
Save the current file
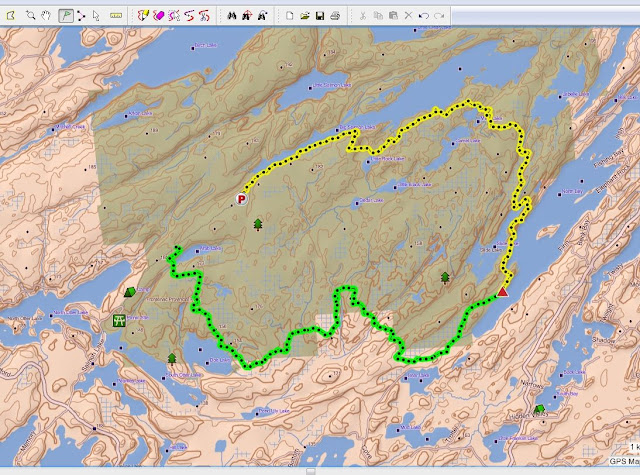320,16
